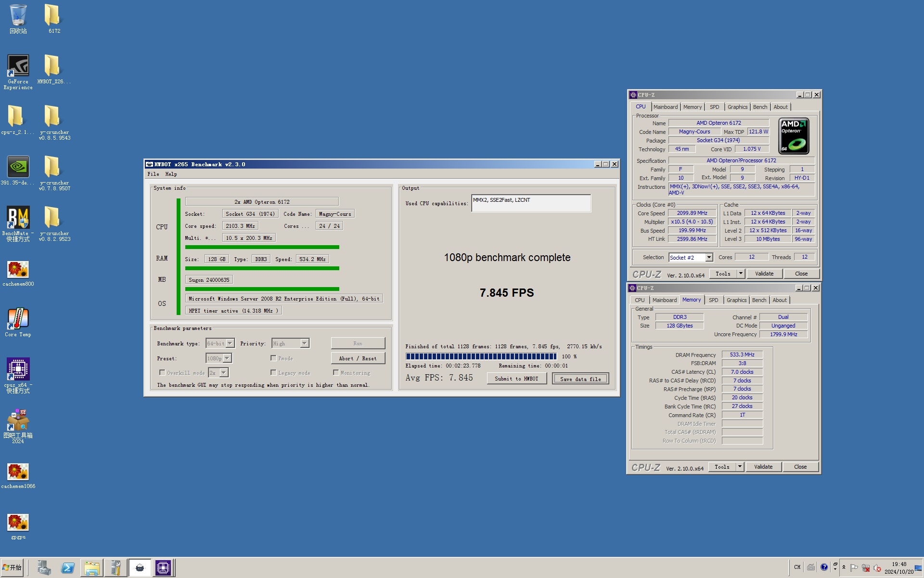This screenshot has height=578, width=924.
Task: Open y-cruncher v0.8.5.9543 folder
Action: (x=54, y=123)
